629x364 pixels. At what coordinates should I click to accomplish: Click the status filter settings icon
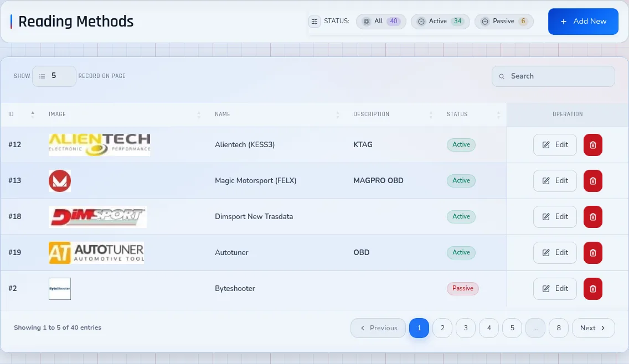pos(314,21)
